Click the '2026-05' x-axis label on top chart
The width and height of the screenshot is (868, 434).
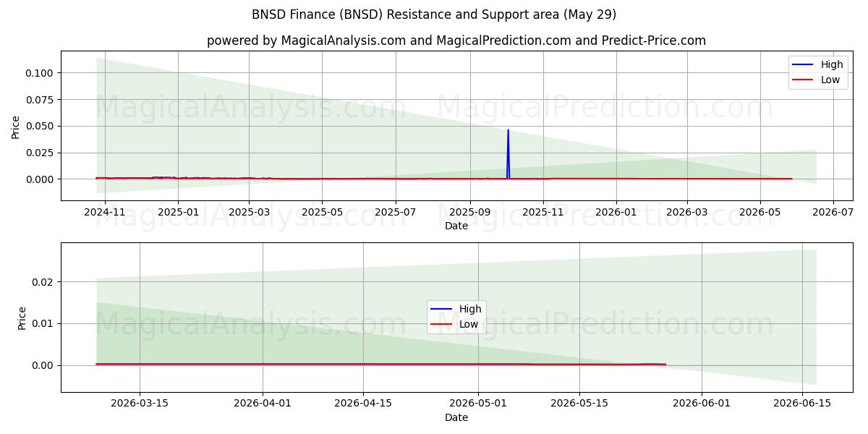click(760, 212)
